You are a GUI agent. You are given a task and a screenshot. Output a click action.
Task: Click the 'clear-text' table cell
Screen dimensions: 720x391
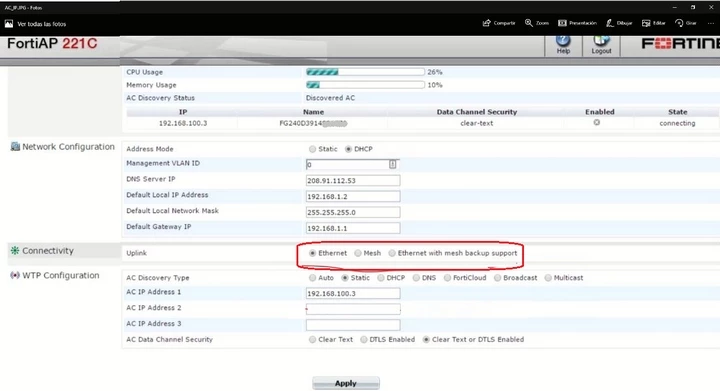point(477,123)
